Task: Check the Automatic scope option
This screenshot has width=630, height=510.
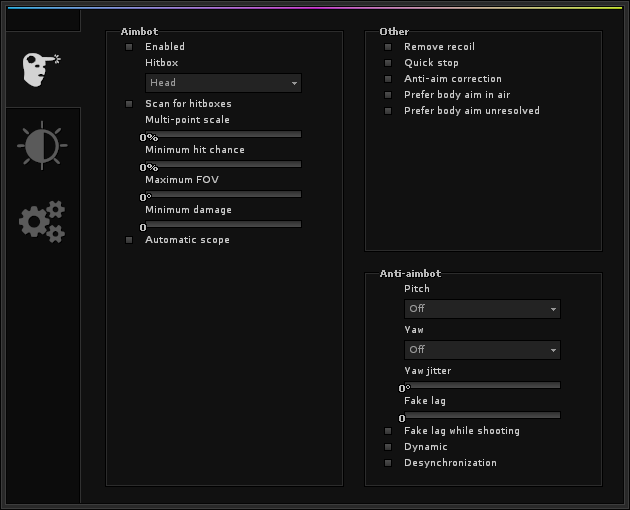Action: pyautogui.click(x=129, y=240)
